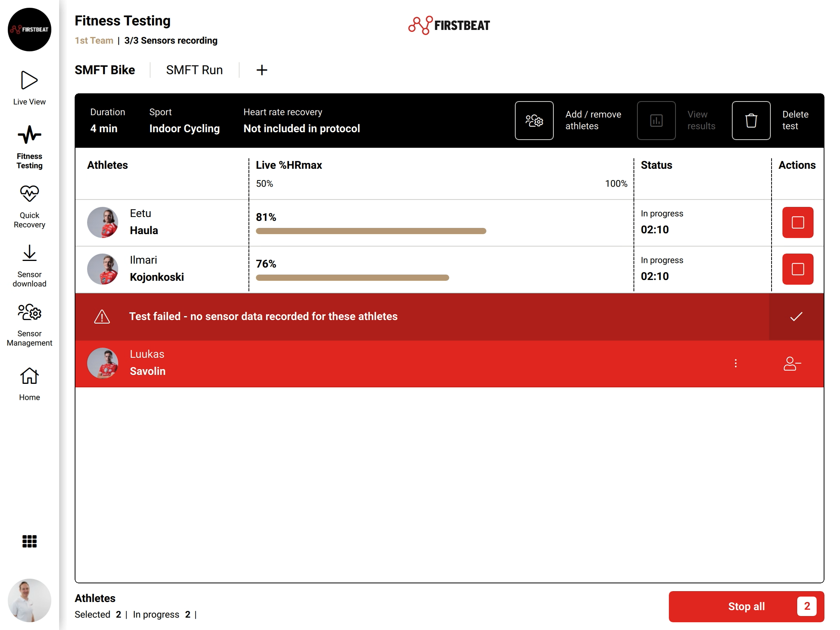Viewport: 840px width, 630px height.
Task: Open more options for Luukas Savolin
Action: 736,363
